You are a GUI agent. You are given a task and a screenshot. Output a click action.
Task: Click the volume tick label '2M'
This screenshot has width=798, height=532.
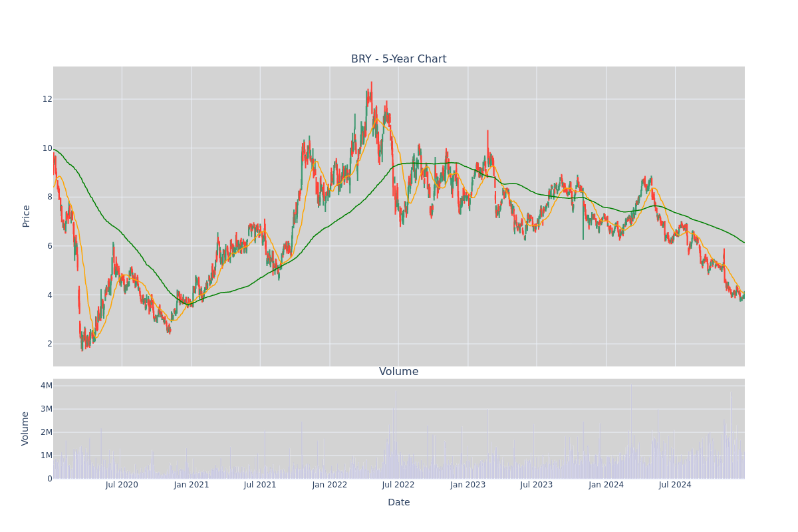[47, 432]
